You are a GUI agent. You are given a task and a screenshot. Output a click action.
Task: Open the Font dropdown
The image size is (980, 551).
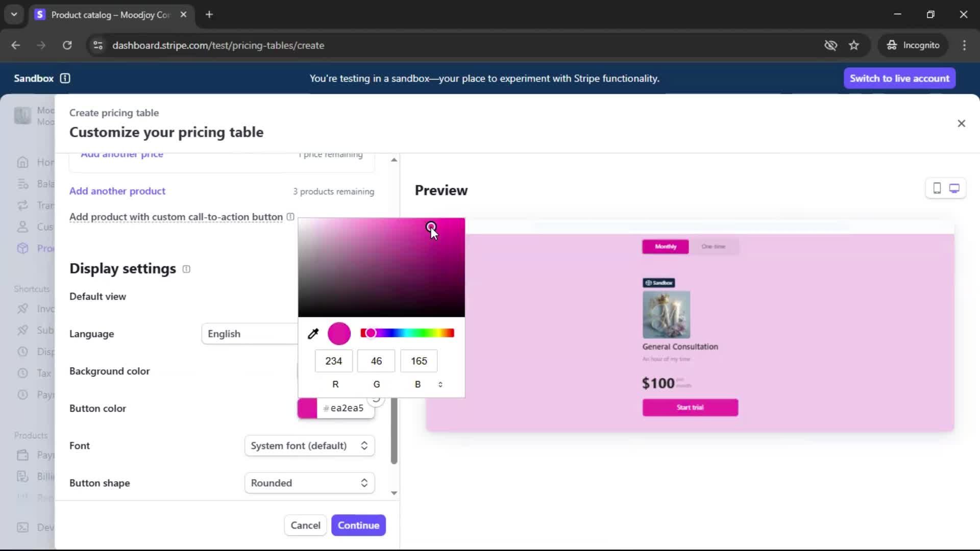pos(309,445)
